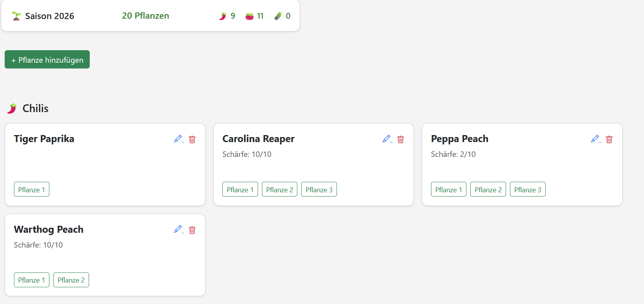
Task: Click the Chilis section heading
Action: click(35, 108)
